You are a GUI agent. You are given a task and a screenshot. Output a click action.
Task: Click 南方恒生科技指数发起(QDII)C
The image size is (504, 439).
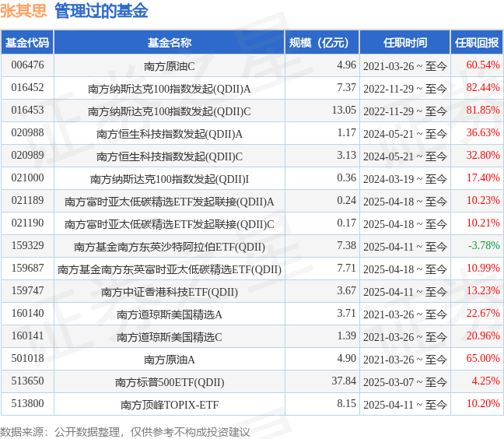[x=170, y=156]
